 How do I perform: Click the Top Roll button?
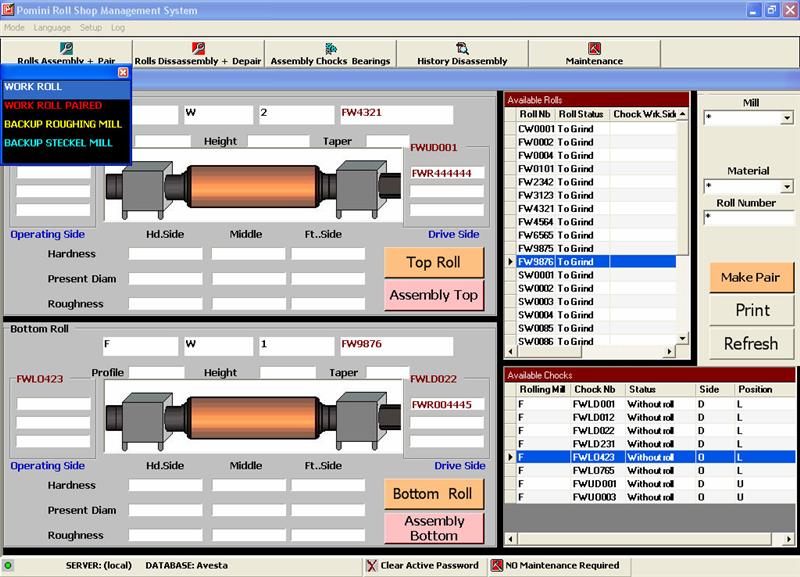click(x=434, y=262)
